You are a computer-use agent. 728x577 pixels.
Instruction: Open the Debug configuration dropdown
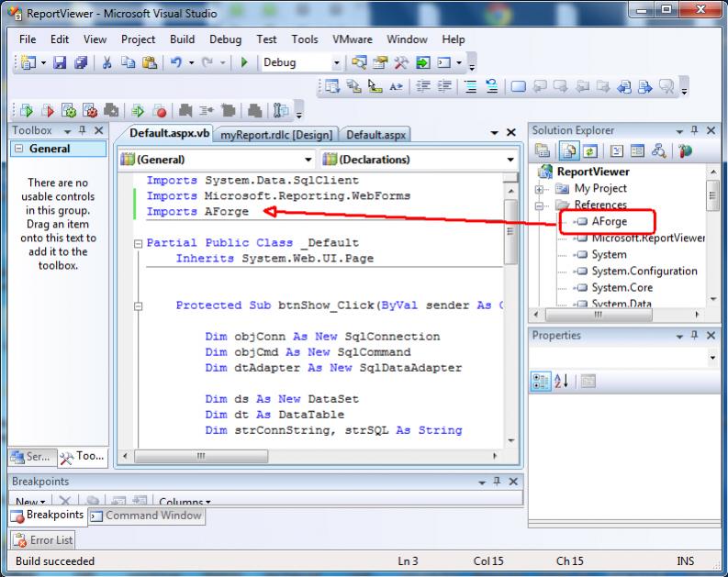point(336,63)
